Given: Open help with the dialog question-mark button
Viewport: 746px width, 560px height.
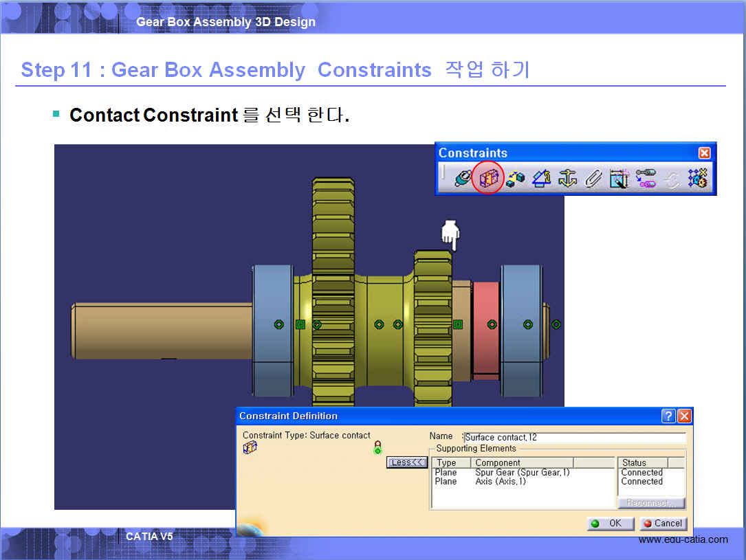Looking at the screenshot, I should [668, 416].
